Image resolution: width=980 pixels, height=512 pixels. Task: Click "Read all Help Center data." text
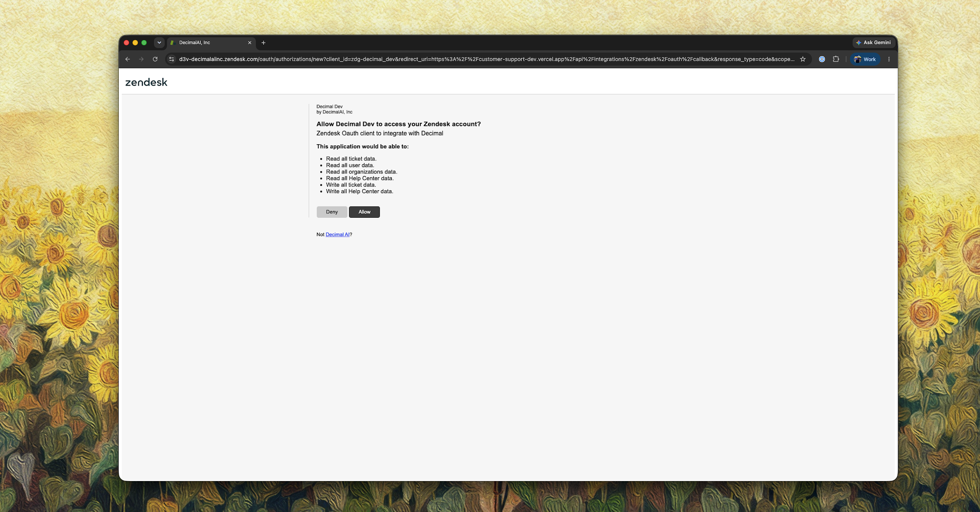point(359,178)
